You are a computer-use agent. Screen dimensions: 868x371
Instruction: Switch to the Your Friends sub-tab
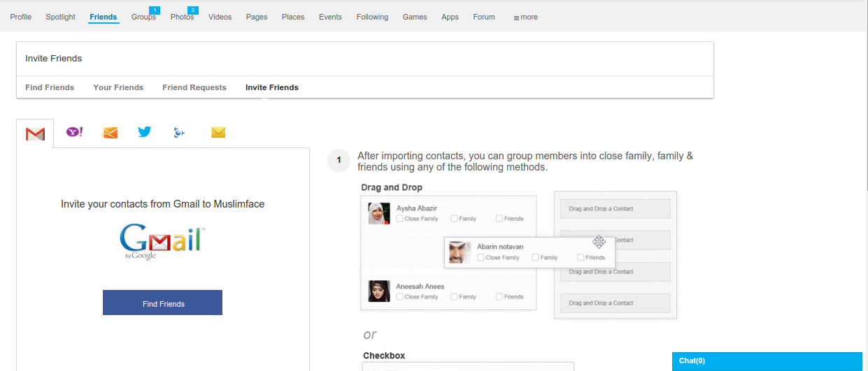click(x=118, y=87)
